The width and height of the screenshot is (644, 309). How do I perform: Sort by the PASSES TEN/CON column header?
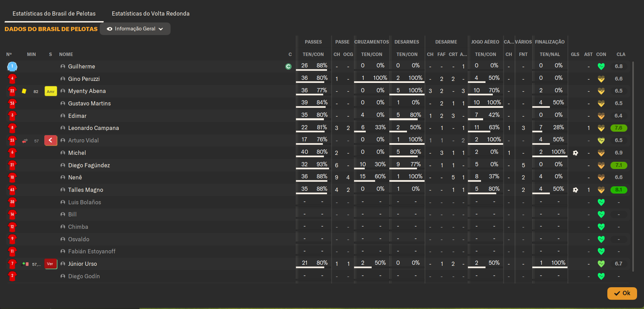(313, 54)
